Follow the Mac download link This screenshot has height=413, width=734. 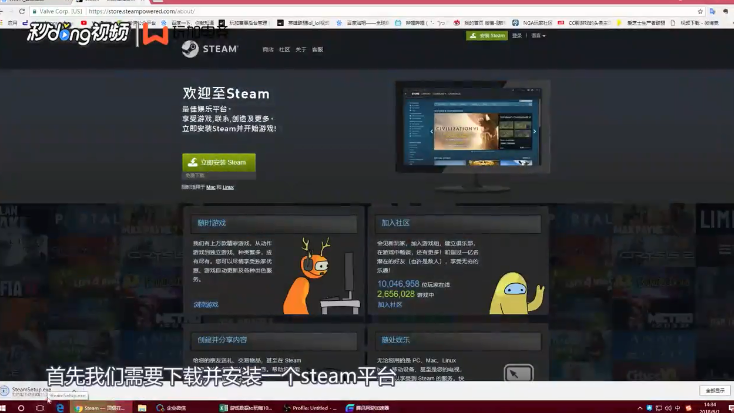point(211,187)
